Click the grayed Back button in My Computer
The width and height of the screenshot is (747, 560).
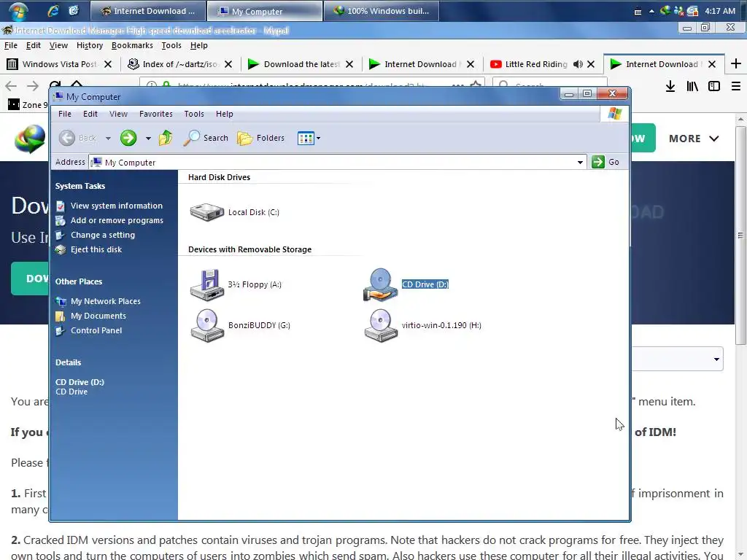click(78, 138)
